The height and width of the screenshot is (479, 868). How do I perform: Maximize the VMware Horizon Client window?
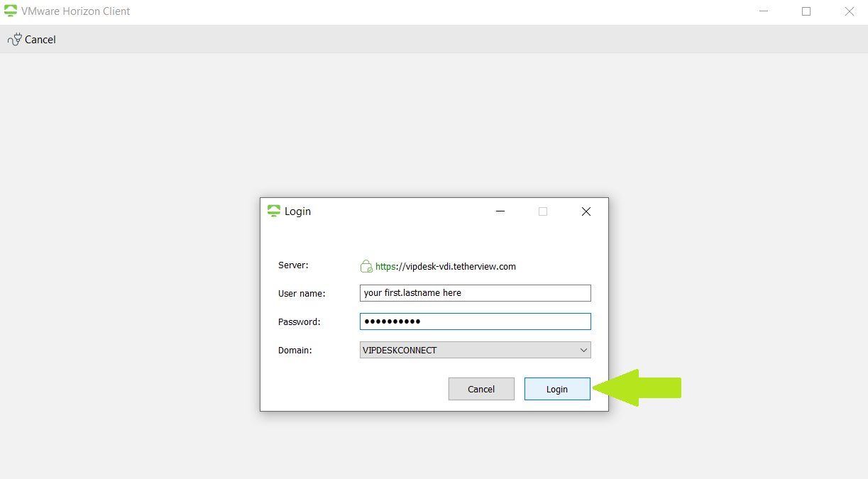[x=806, y=11]
